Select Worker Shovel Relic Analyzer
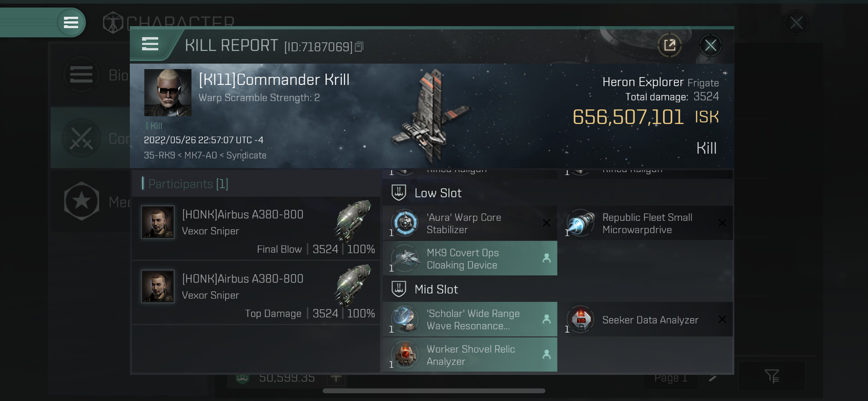The width and height of the screenshot is (868, 401). point(470,355)
